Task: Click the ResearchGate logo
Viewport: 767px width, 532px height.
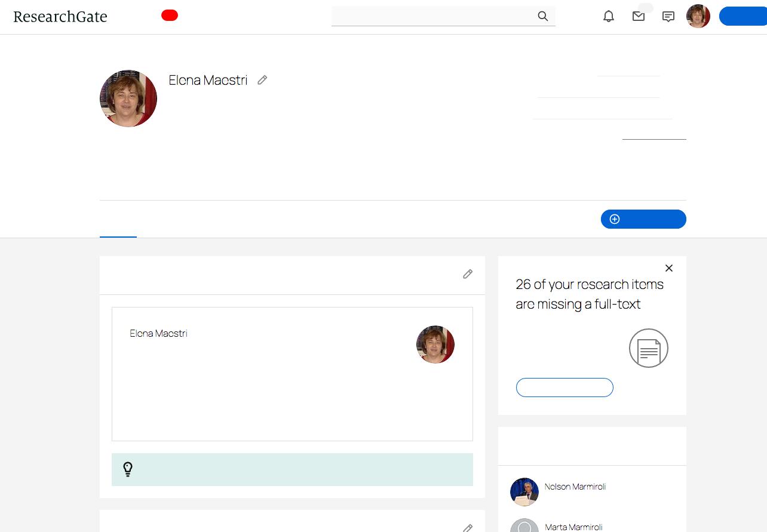Action: pos(60,16)
